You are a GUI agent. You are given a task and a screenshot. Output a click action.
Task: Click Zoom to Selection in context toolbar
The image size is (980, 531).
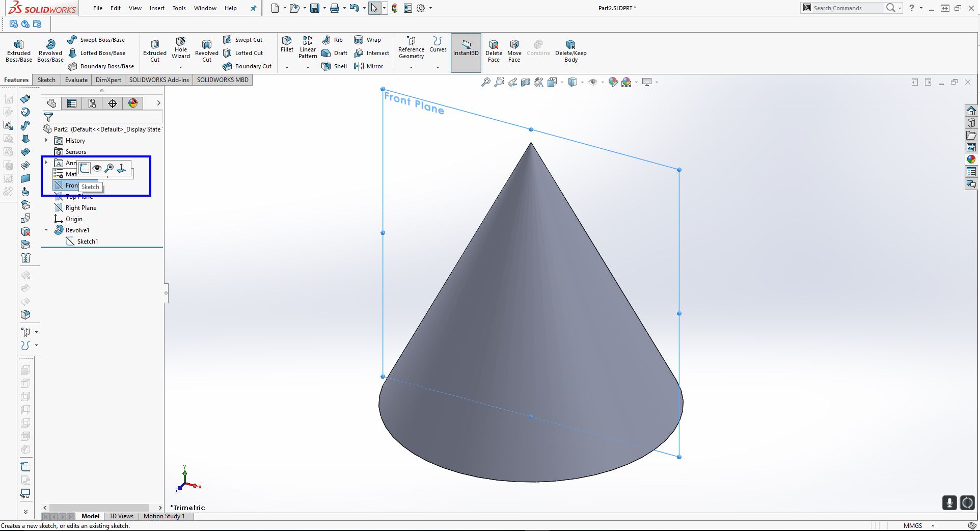tap(109, 168)
